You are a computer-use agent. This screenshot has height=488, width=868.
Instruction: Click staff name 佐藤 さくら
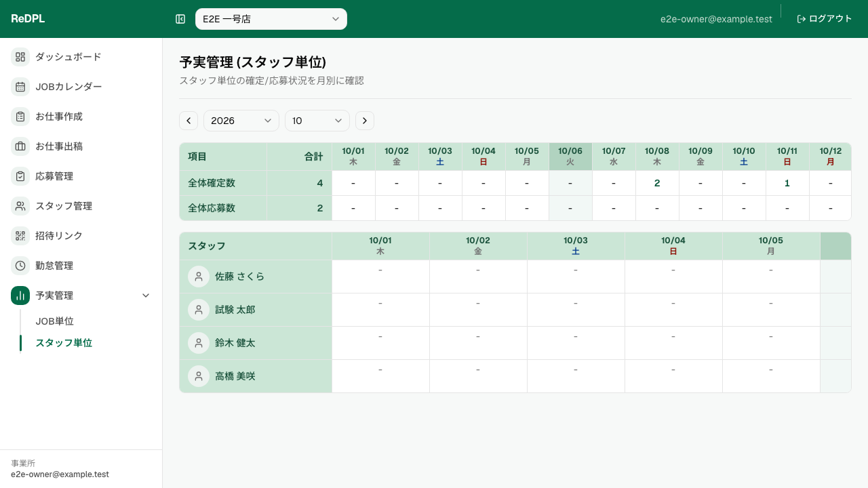pos(239,277)
